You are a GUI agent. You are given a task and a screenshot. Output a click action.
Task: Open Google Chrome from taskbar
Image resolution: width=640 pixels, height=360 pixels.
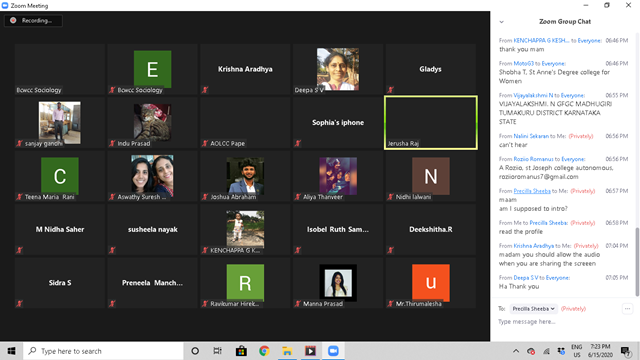264,351
